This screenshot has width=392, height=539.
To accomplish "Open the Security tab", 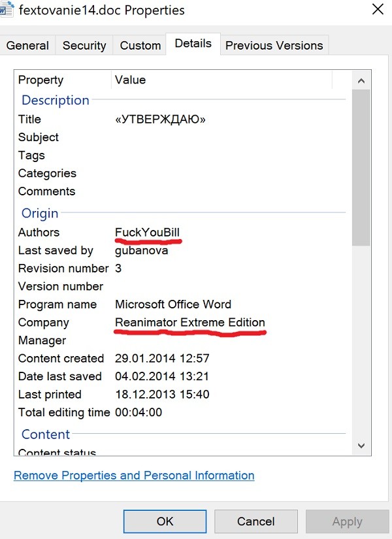I will [84, 46].
